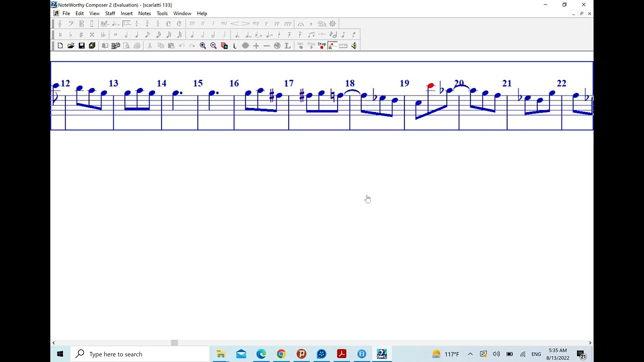Screen dimensions: 644x362
Task: Add a staff with plus icon
Action: 256,46
